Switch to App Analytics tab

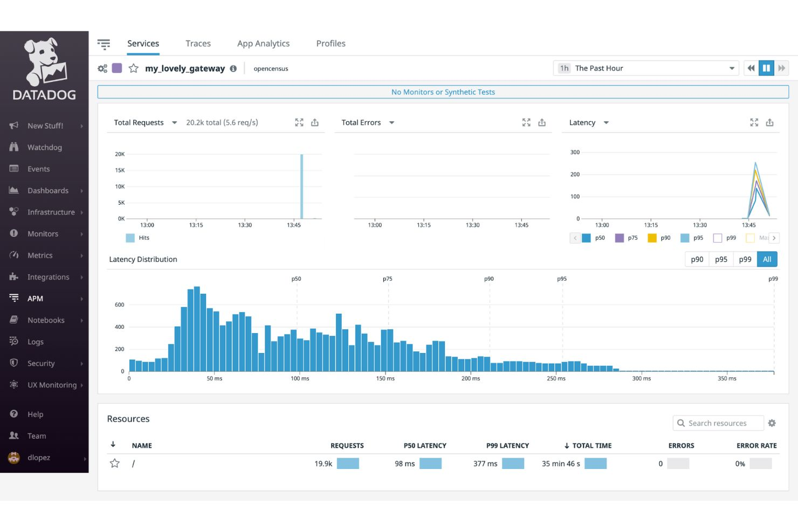point(263,44)
